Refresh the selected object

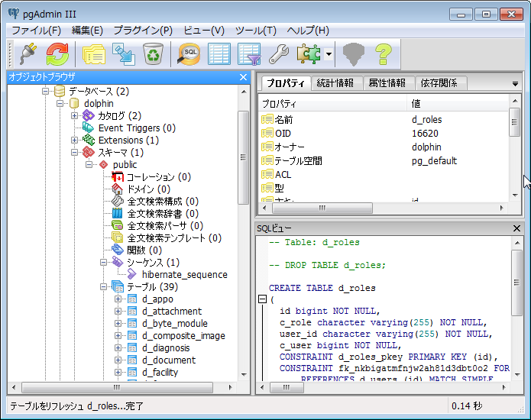pyautogui.click(x=57, y=53)
